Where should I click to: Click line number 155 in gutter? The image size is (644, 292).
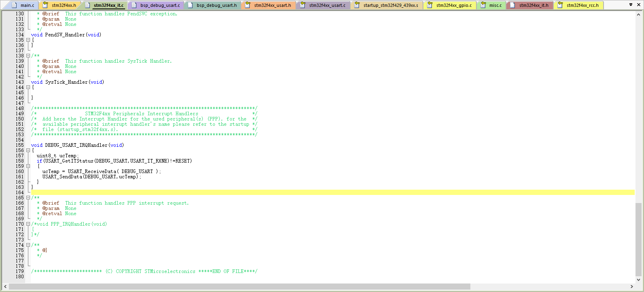20,145
